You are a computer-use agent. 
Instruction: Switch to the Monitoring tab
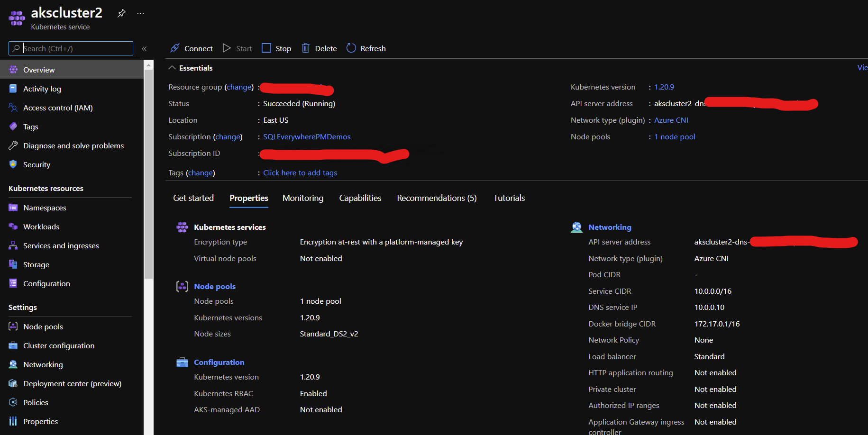[303, 198]
